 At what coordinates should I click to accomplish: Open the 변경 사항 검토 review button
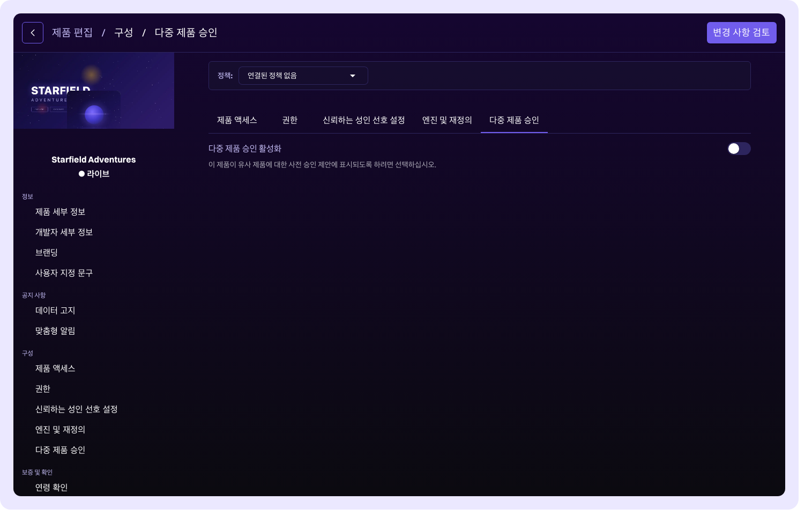(x=741, y=33)
